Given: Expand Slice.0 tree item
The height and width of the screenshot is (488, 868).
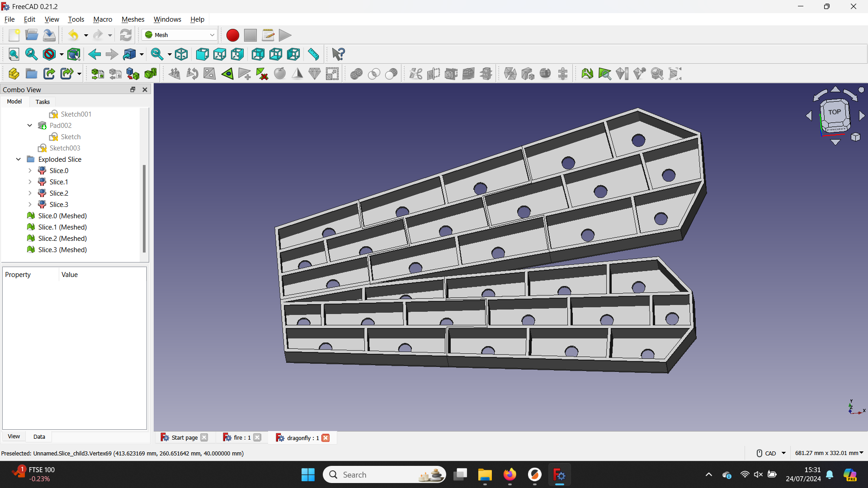Looking at the screenshot, I should (x=30, y=170).
